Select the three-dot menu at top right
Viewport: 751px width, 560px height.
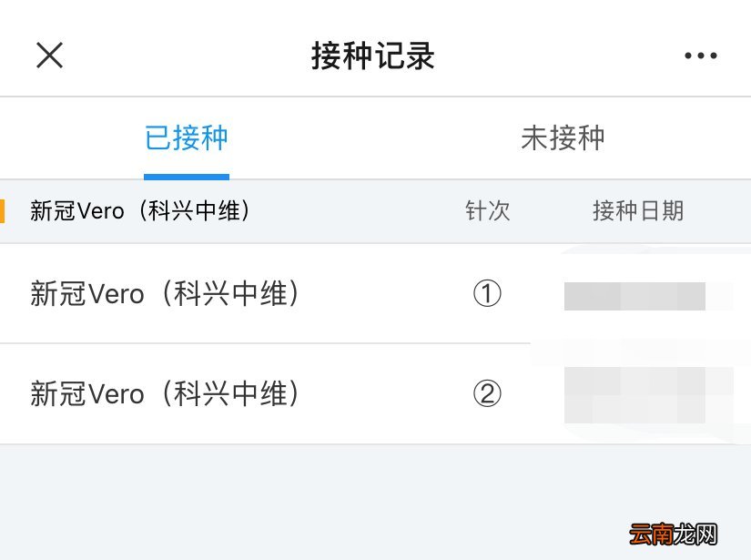pyautogui.click(x=700, y=55)
